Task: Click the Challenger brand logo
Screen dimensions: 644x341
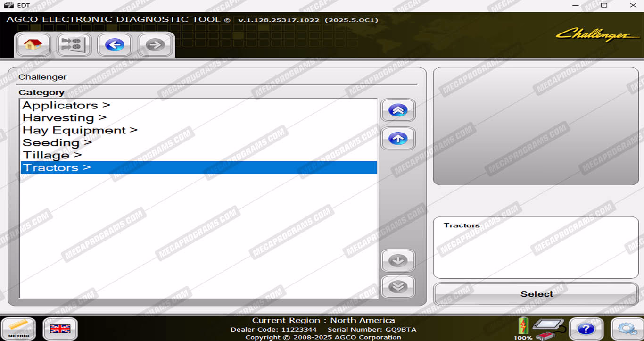Action: pos(598,34)
